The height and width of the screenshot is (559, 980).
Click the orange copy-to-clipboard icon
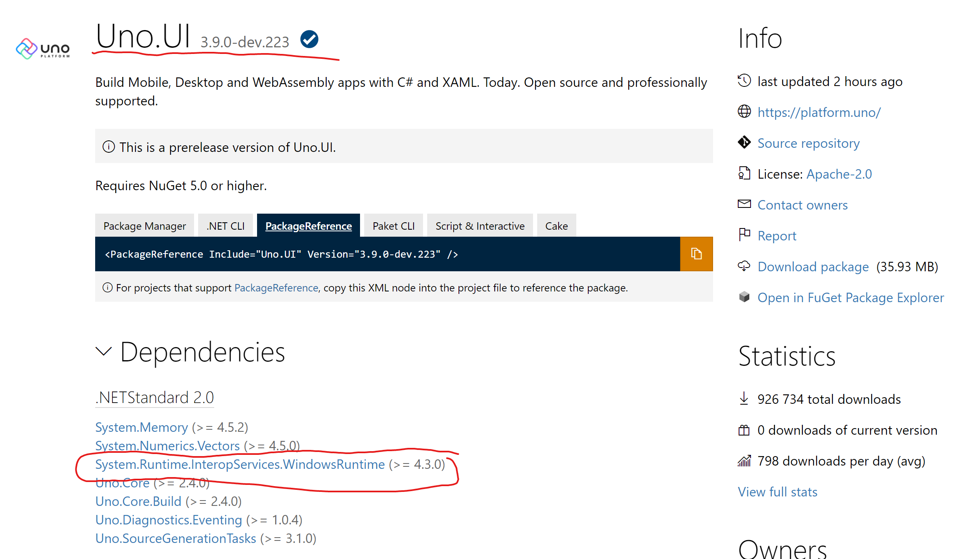click(696, 254)
